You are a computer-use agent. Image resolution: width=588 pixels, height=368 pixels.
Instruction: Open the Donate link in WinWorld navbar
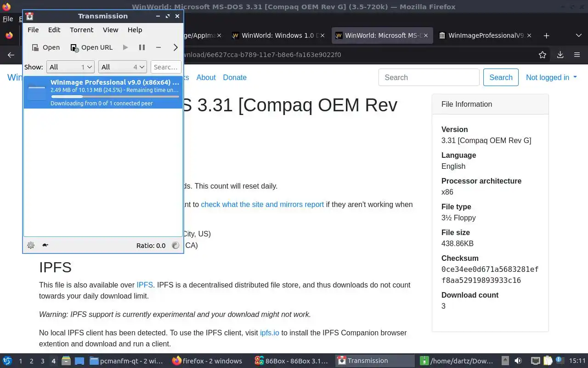[x=235, y=77]
